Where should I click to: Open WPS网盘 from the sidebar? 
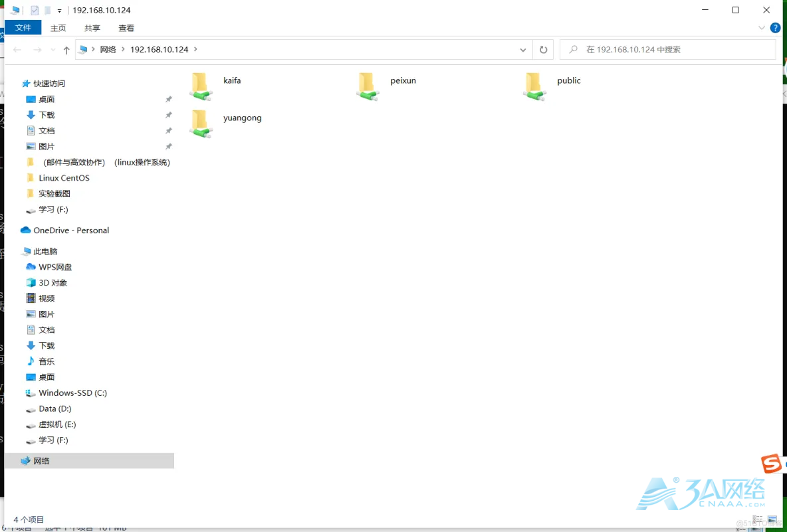pyautogui.click(x=52, y=267)
